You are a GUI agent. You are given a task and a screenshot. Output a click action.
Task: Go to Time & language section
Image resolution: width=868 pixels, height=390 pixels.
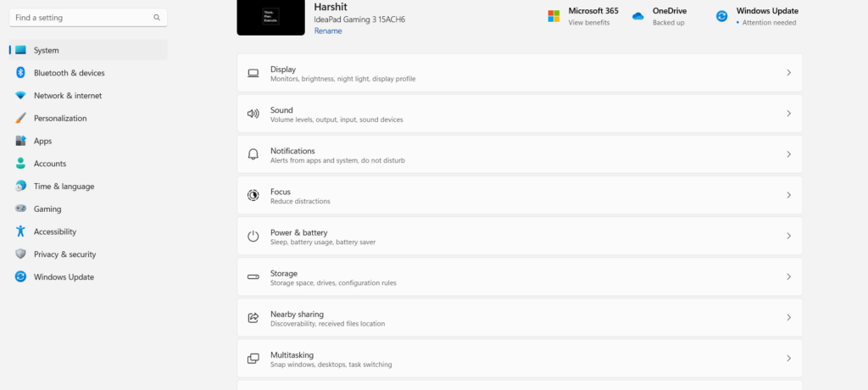click(64, 187)
